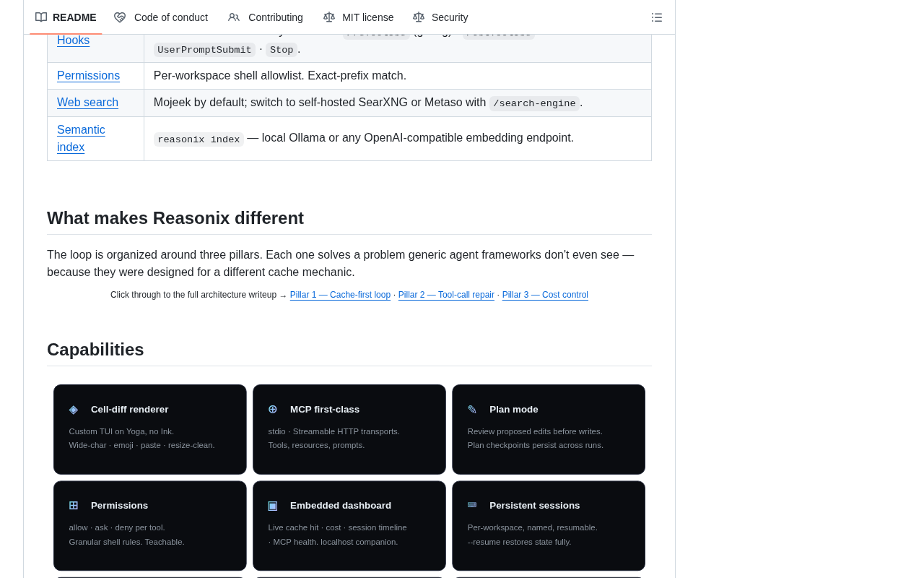The width and height of the screenshot is (924, 578).
Task: Click the Embedded dashboard square icon
Action: (x=273, y=506)
